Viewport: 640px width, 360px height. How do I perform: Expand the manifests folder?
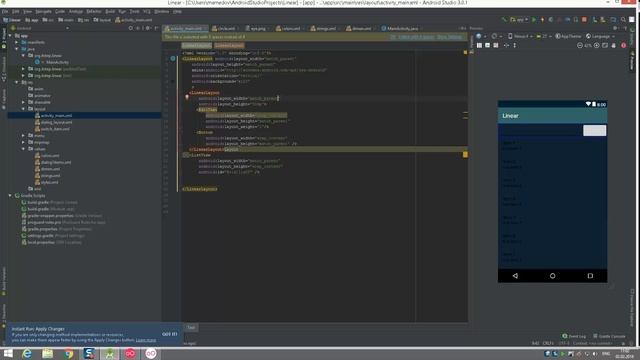coord(17,42)
